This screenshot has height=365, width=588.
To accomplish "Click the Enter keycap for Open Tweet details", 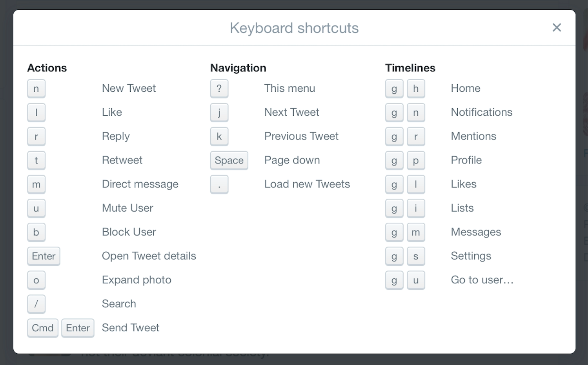I will point(44,256).
